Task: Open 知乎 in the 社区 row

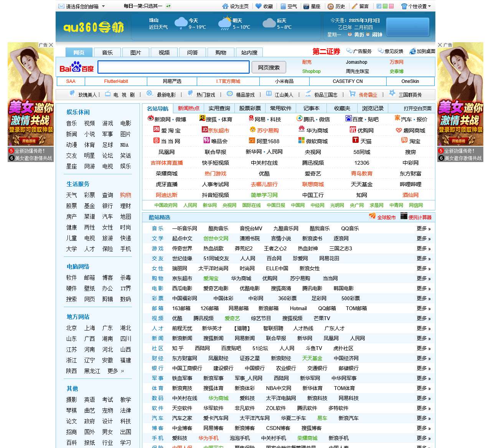Action: [x=178, y=348]
